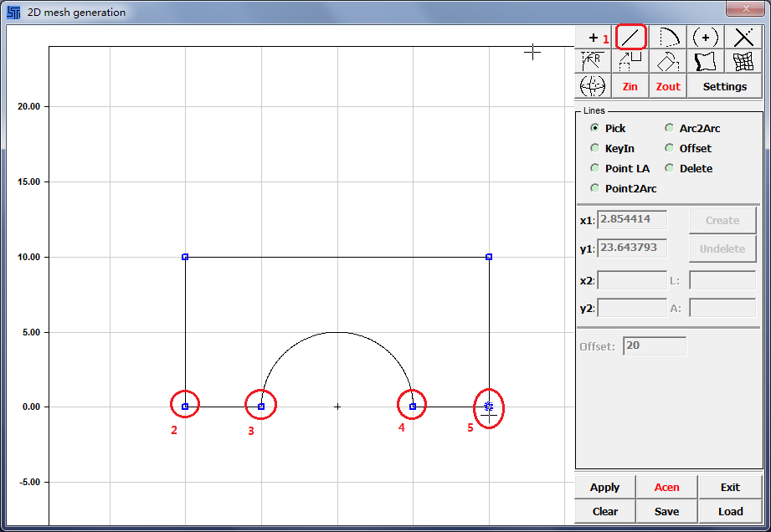Select the move/copy object tool
This screenshot has height=532, width=771.
pos(630,61)
